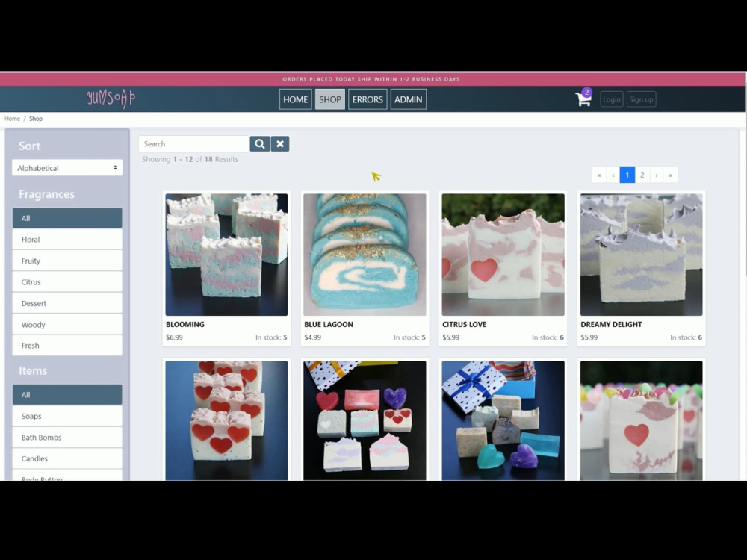Open the Blooming soap image
747x560 pixels.
227,255
